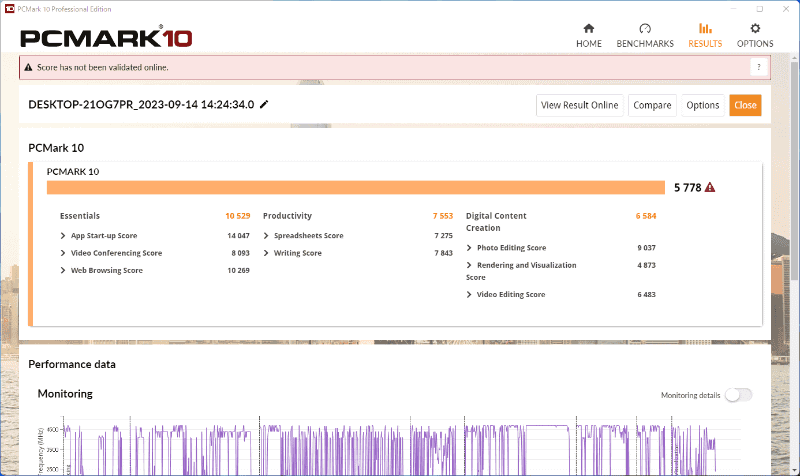Click the Performance data heading

pos(72,364)
